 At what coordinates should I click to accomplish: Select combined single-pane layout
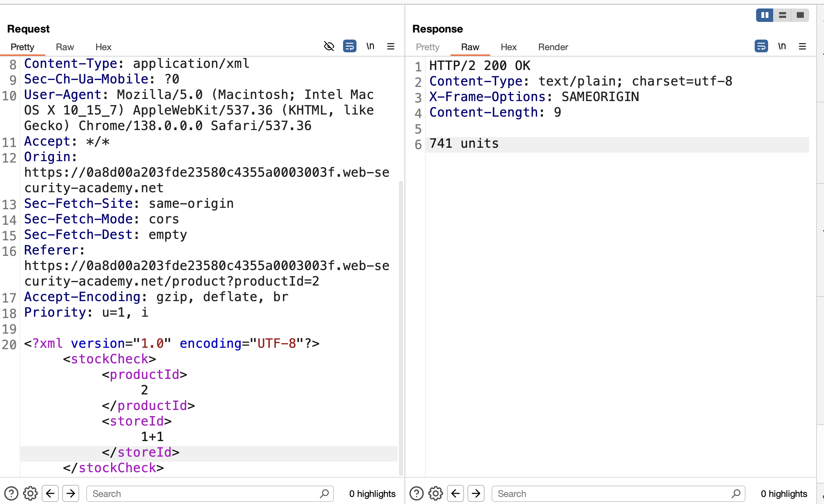coord(800,15)
